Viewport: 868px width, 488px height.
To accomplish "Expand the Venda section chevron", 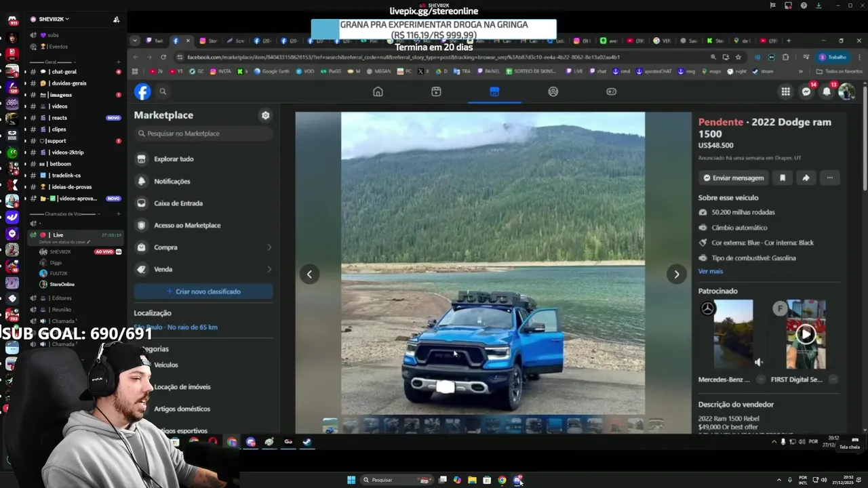I will [269, 269].
